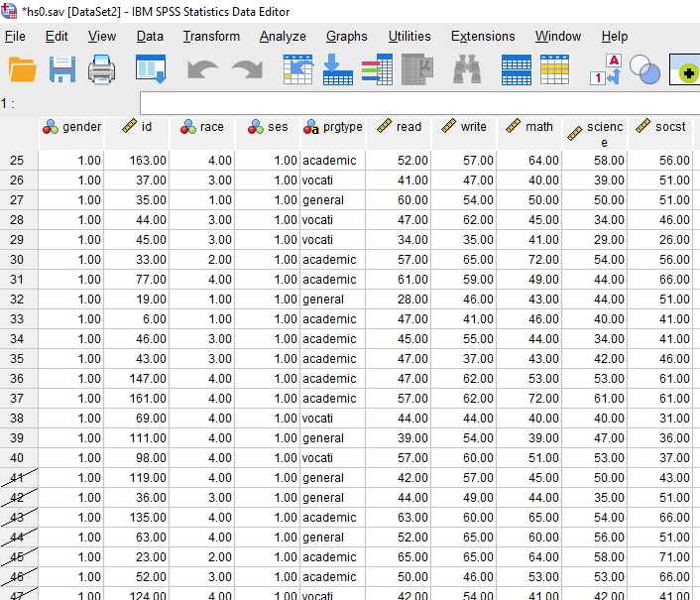Click id cell 135.00 in row 43
Image resolution: width=700 pixels, height=600 pixels.
pos(137,518)
